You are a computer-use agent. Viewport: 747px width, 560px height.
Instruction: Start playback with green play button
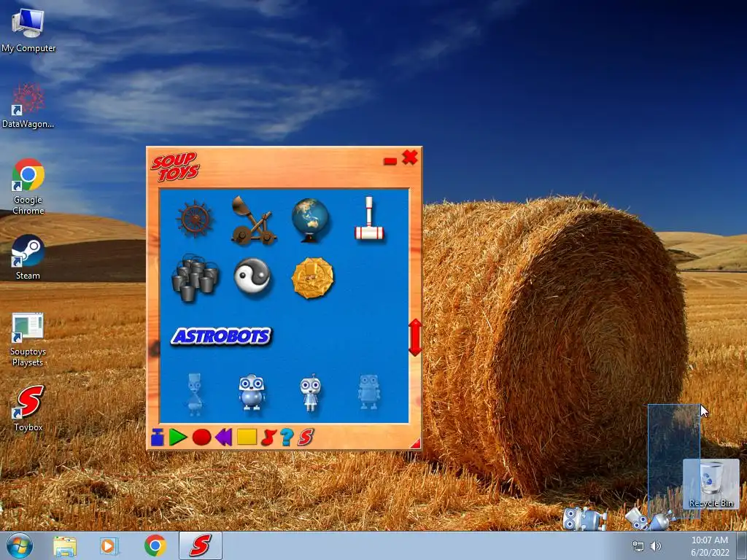(x=178, y=437)
